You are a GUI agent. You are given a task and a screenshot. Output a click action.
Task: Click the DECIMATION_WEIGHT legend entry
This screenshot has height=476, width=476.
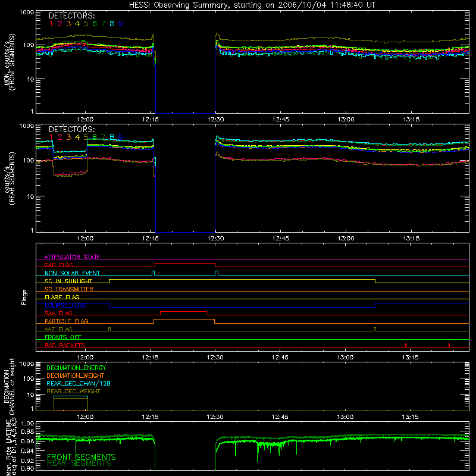pyautogui.click(x=76, y=375)
